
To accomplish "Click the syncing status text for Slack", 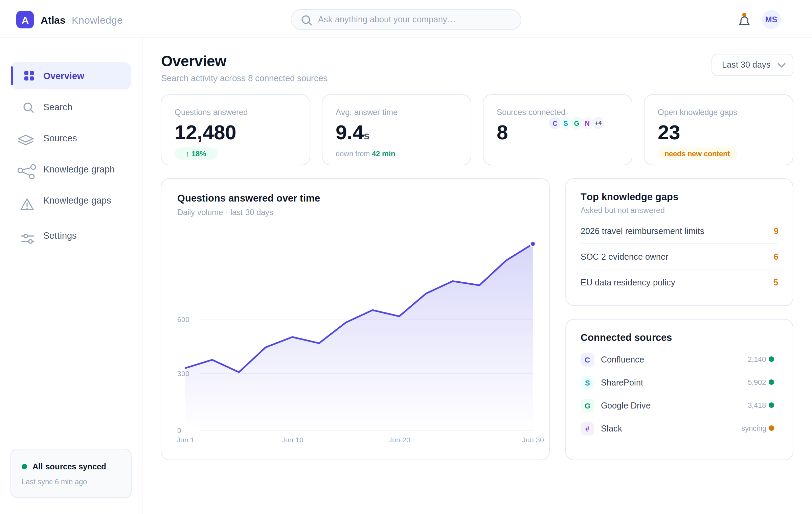I will (753, 428).
